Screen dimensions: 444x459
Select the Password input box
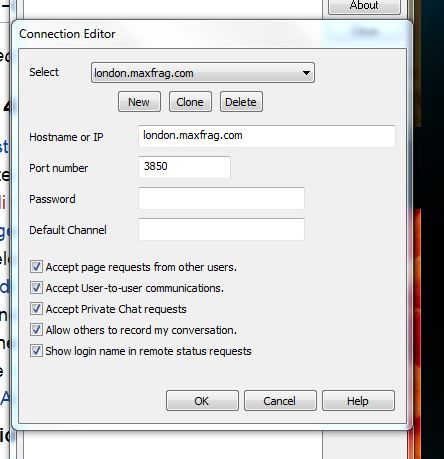(221, 198)
